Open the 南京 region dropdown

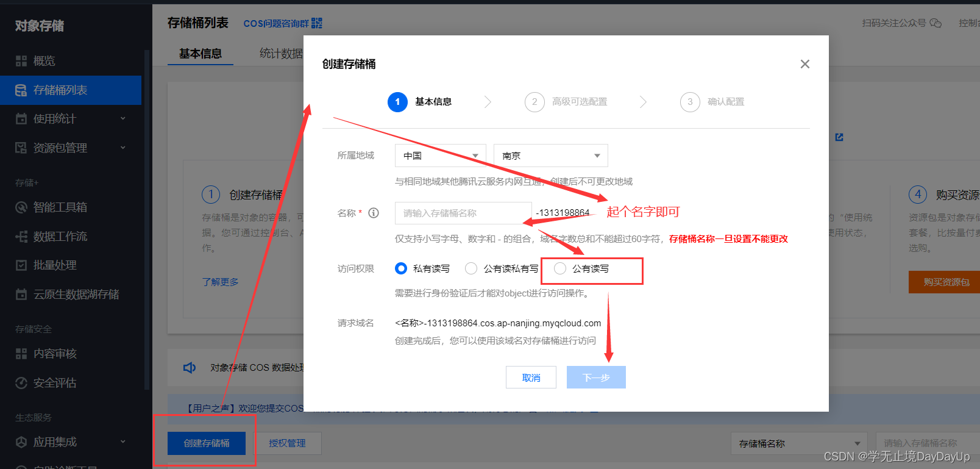551,156
